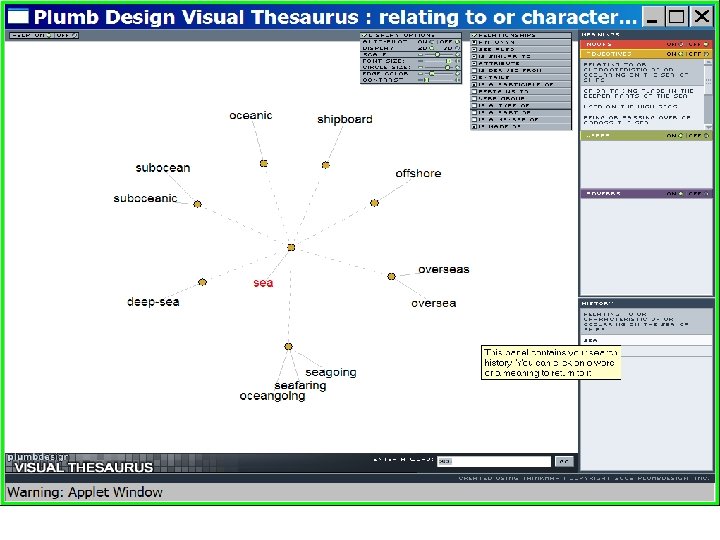This screenshot has height=540, width=720.
Task: Toggle the Is Made Of checkbox
Action: coord(474,126)
